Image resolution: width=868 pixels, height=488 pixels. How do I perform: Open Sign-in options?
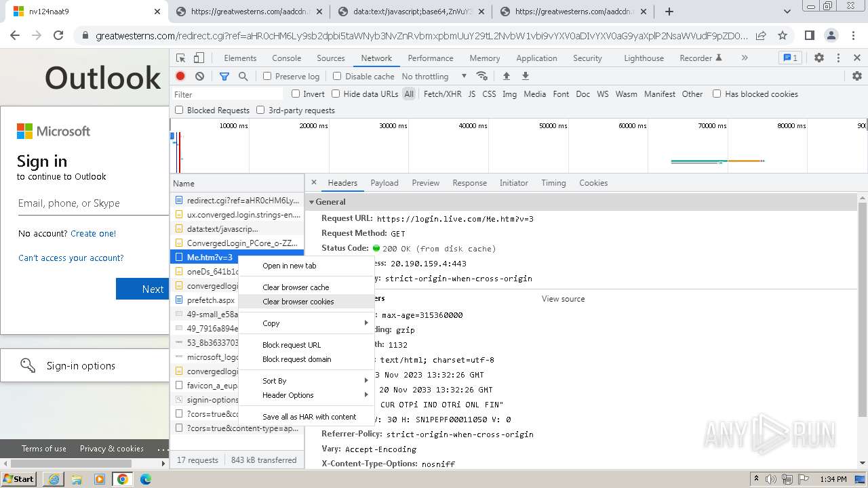pos(85,366)
